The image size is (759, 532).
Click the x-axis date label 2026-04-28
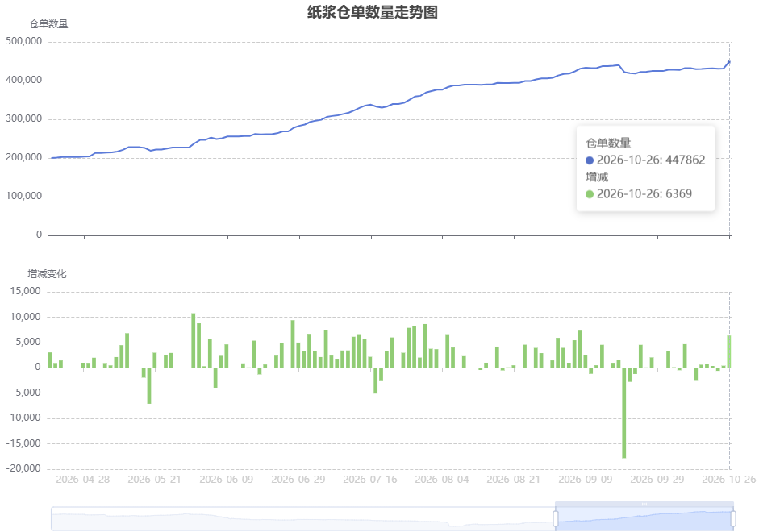(x=83, y=480)
